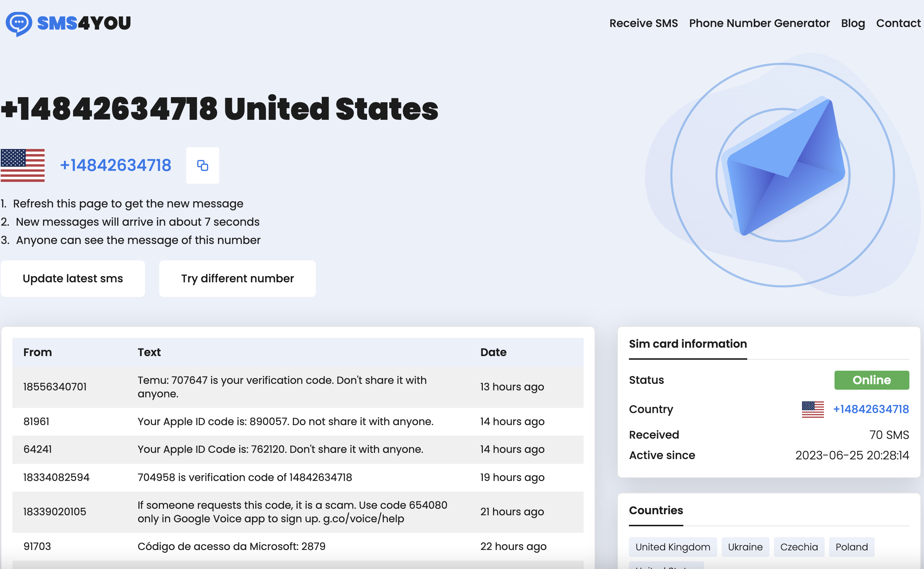Click the small US flag in Sim card information
The image size is (924, 569).
point(813,409)
